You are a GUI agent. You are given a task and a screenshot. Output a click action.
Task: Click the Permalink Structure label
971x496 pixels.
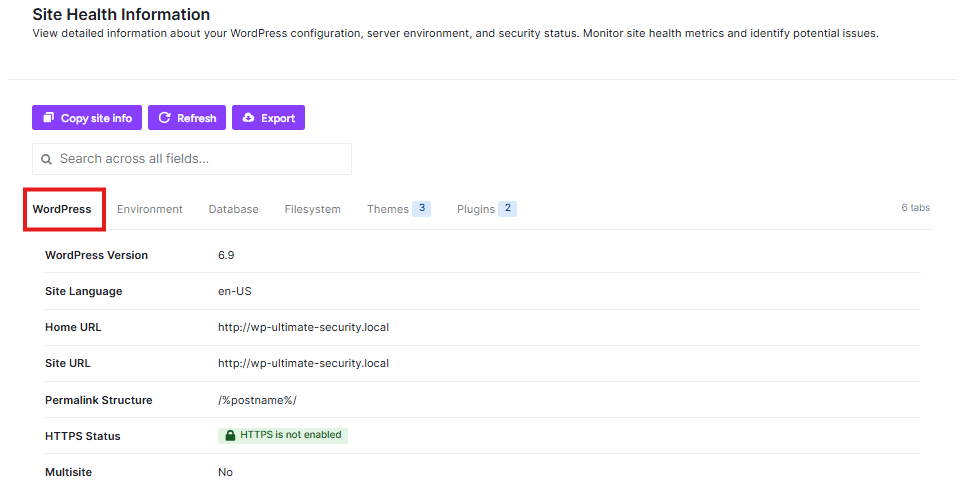[98, 400]
